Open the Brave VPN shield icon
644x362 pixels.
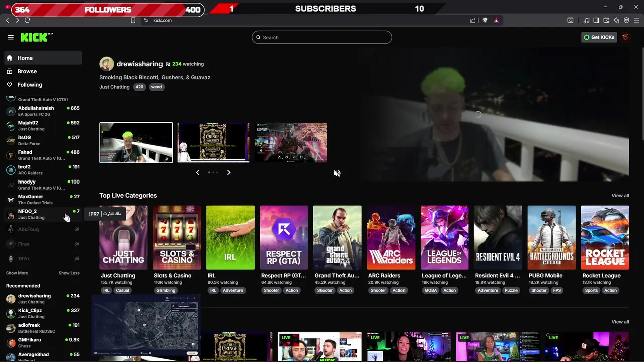[626, 20]
